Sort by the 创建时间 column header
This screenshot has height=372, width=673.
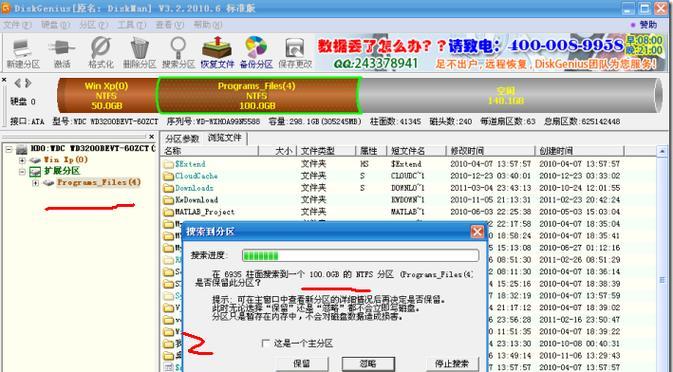coord(580,151)
